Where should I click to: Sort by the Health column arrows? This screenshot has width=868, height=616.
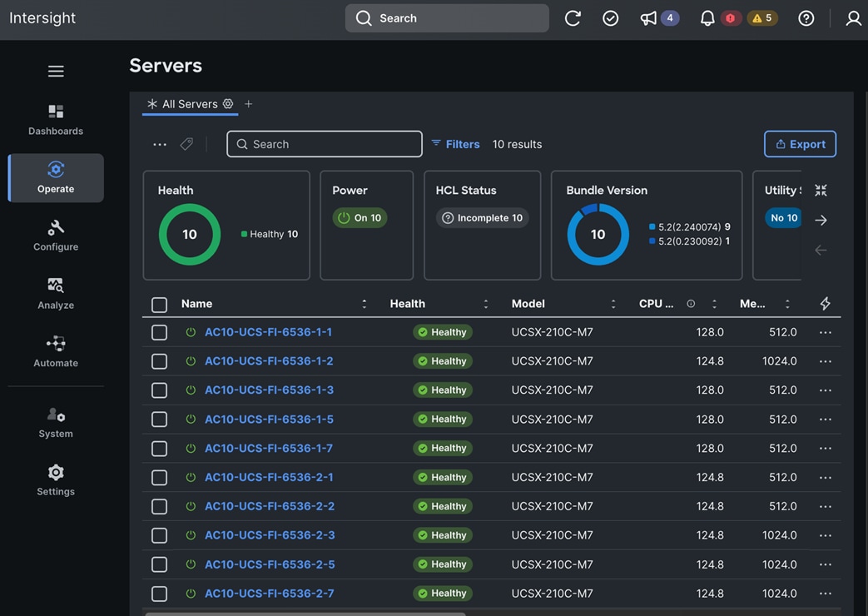tap(486, 304)
